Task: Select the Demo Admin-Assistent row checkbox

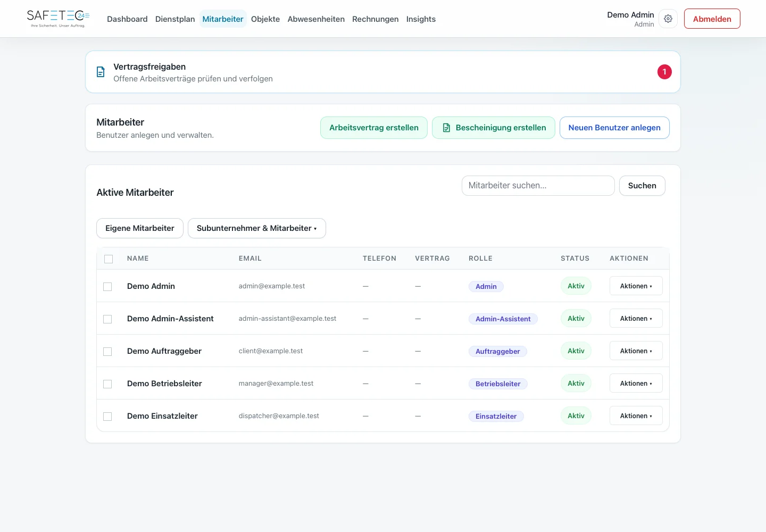Action: (x=107, y=319)
